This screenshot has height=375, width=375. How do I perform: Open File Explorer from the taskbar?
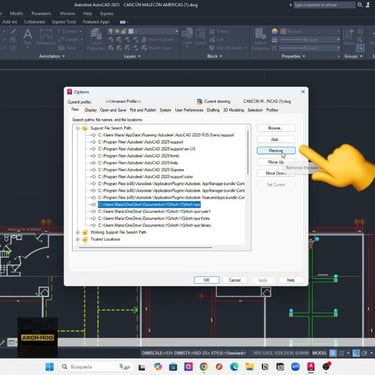(x=250, y=367)
